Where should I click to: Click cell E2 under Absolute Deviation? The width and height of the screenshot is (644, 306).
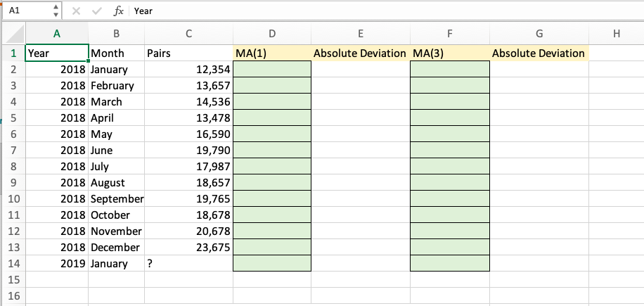(x=360, y=70)
